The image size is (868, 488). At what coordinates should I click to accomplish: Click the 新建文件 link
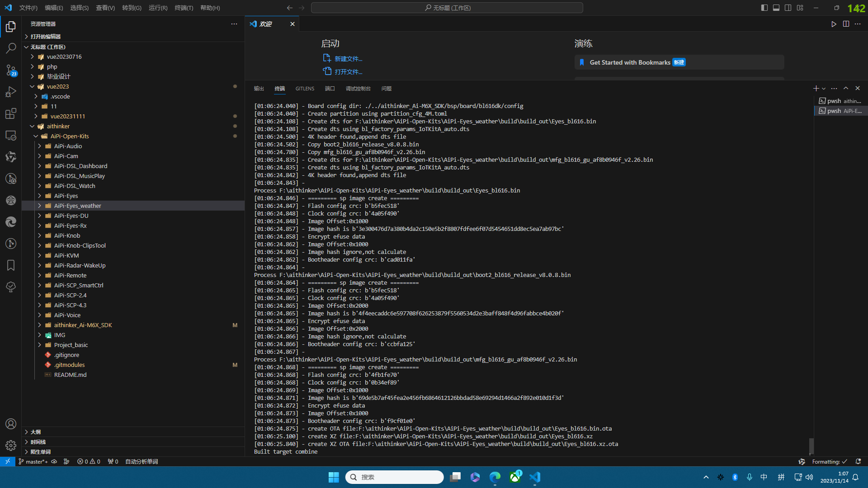(343, 58)
